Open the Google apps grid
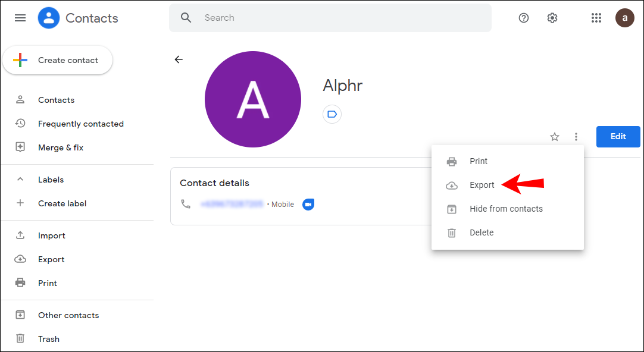644x352 pixels. point(596,18)
